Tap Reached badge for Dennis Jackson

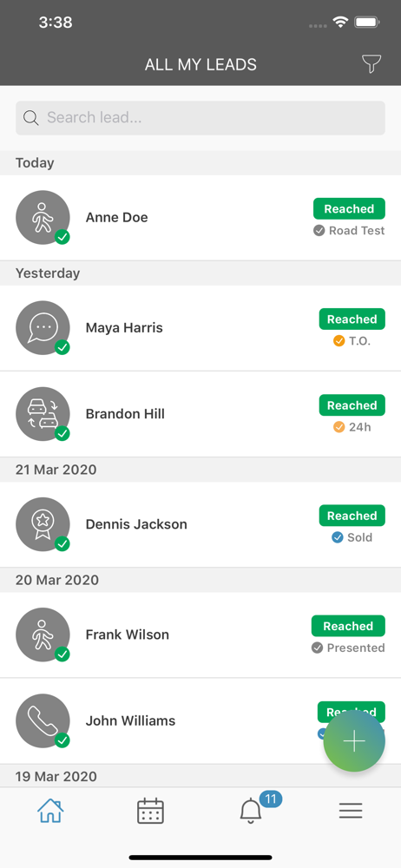point(352,516)
